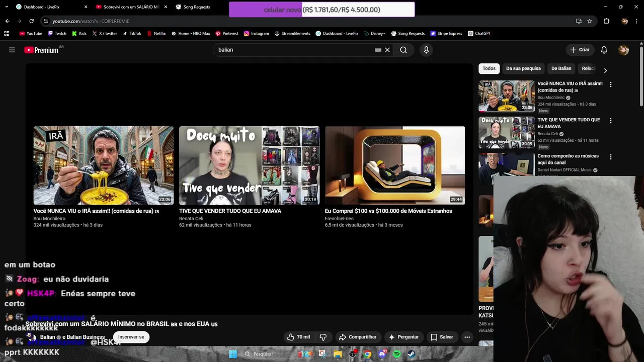644x362 pixels.
Task: Open the Disney+ bookmark
Action: click(x=374, y=34)
